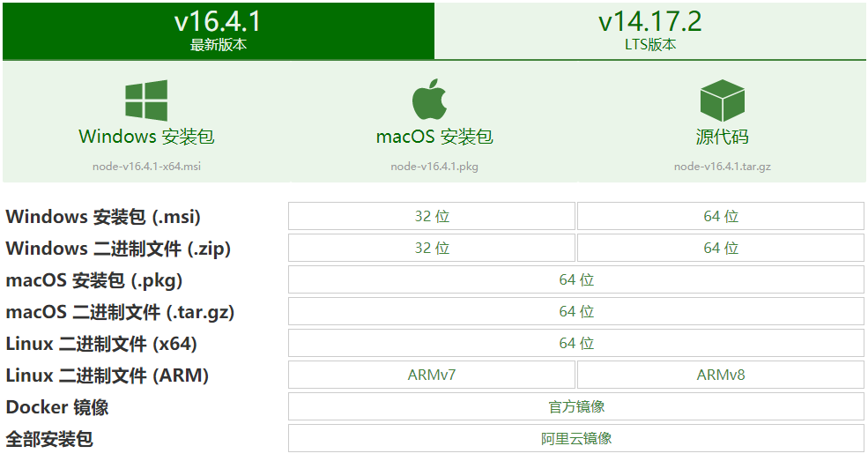Download the ARMv7 Linux binary

pyautogui.click(x=432, y=375)
